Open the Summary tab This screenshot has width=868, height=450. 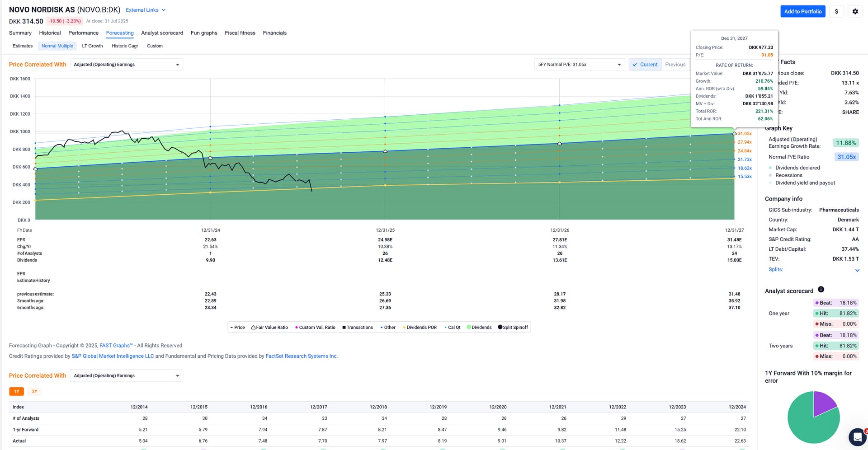20,33
